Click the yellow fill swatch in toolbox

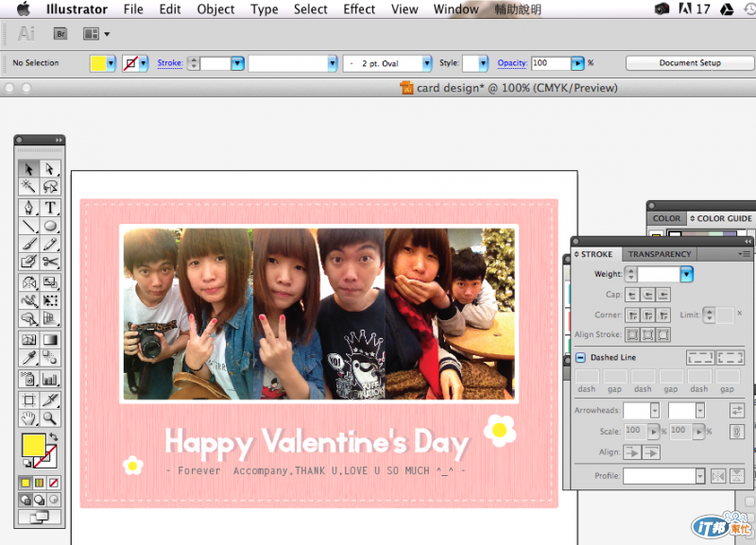(33, 446)
